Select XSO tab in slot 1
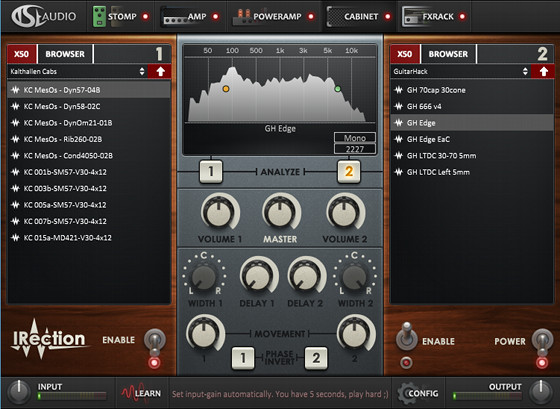Image resolution: width=560 pixels, height=409 pixels. pyautogui.click(x=21, y=54)
